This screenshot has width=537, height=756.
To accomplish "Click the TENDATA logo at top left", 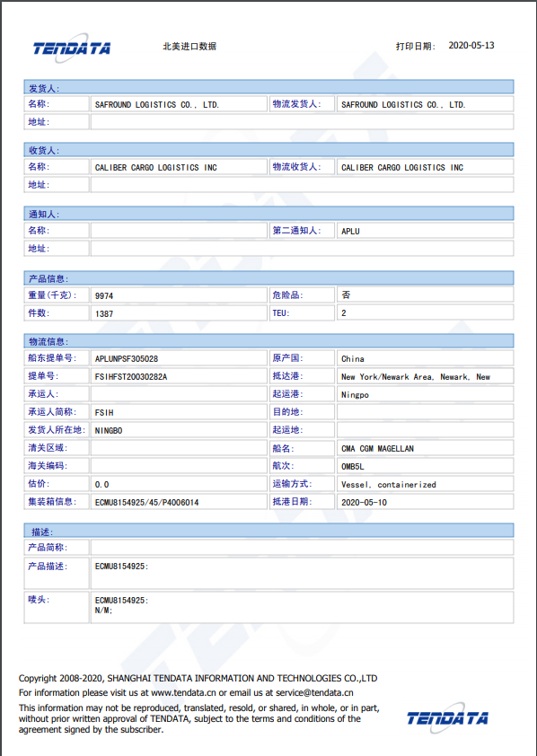I will point(71,48).
